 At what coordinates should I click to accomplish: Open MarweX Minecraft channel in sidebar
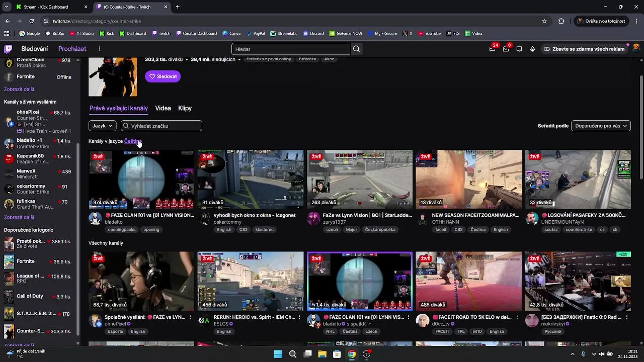[x=38, y=174]
